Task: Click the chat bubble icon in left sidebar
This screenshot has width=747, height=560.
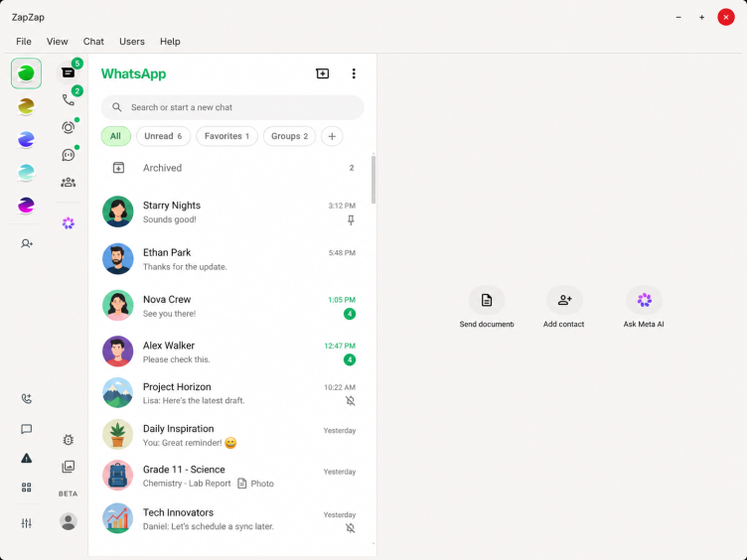Action: [x=27, y=429]
